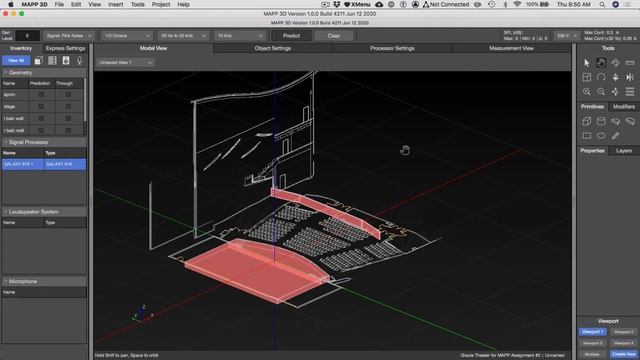
Task: Filter inventory by microphone icon
Action: tap(80, 61)
